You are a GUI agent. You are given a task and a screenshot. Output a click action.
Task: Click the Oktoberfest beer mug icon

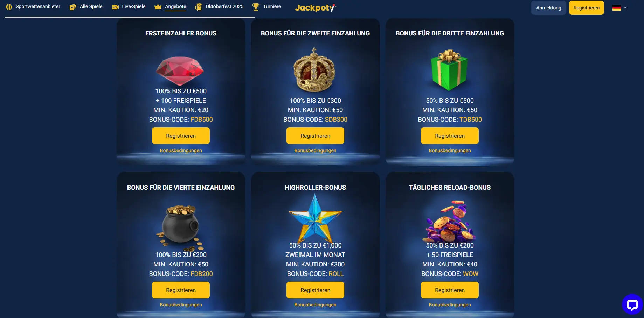[x=198, y=7]
